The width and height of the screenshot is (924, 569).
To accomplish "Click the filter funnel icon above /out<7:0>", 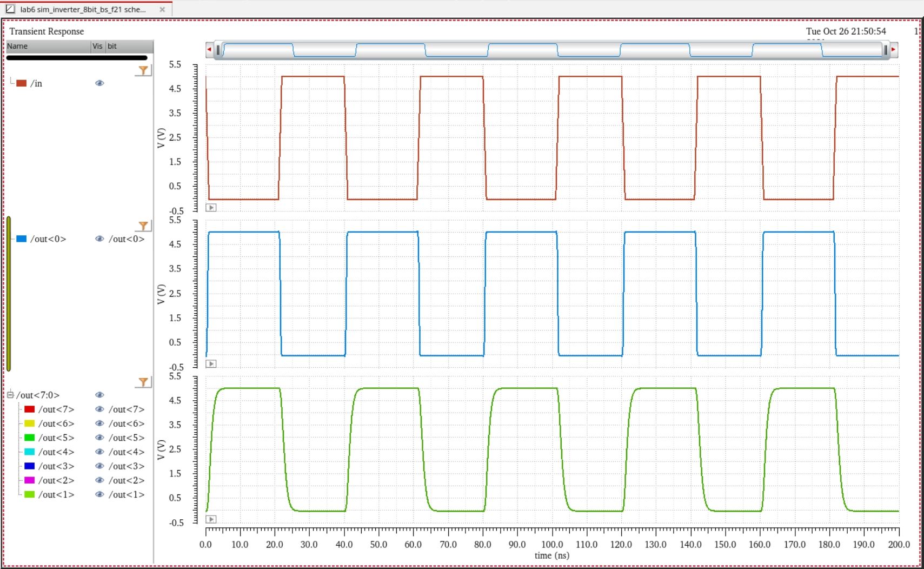I will [143, 382].
